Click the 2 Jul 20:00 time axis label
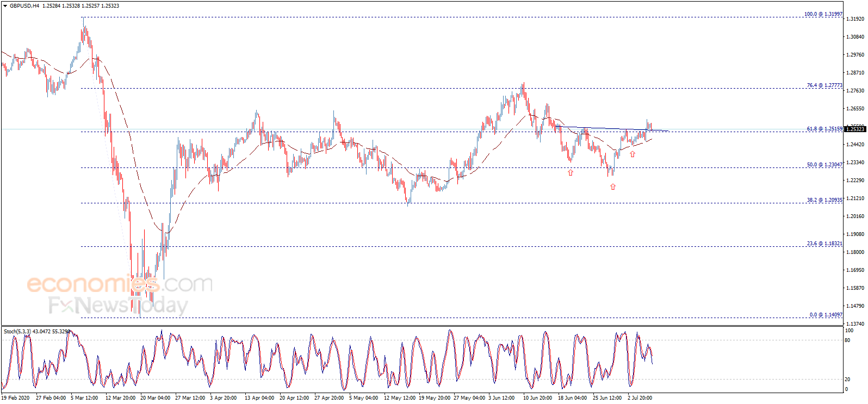Viewport: 868px width, 404px height. tap(640, 398)
